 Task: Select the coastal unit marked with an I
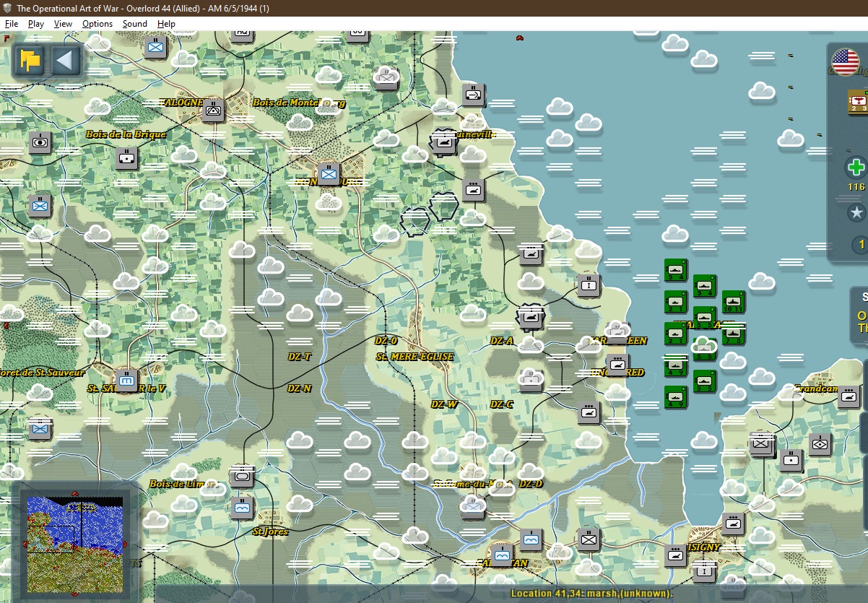pyautogui.click(x=589, y=285)
